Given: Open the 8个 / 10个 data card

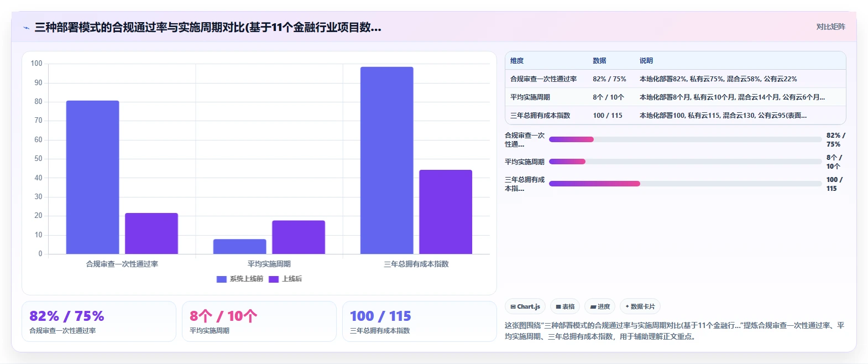Looking at the screenshot, I should (259, 321).
